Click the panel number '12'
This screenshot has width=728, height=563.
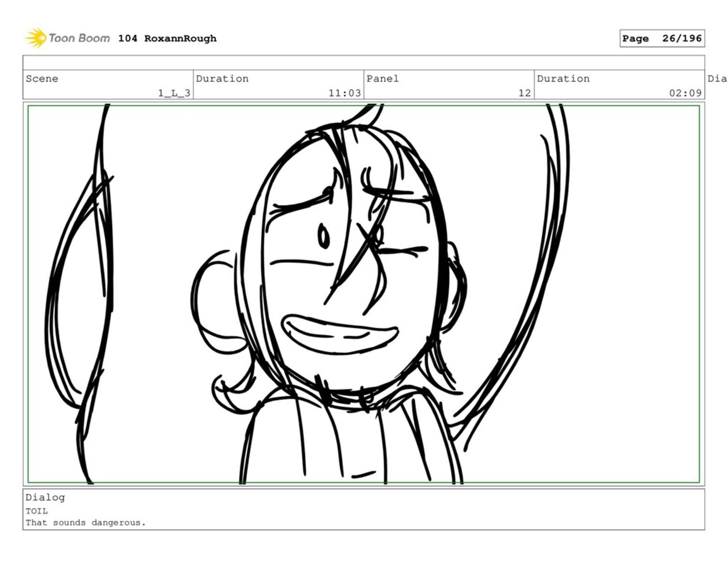pos(525,93)
